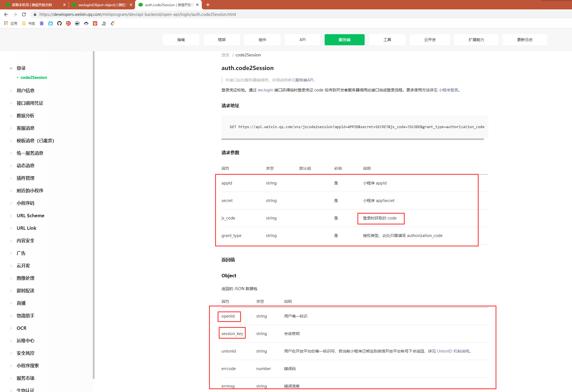Click the sidebar vertical scrollbar
Viewport: 572px width, 392px height.
[x=94, y=215]
